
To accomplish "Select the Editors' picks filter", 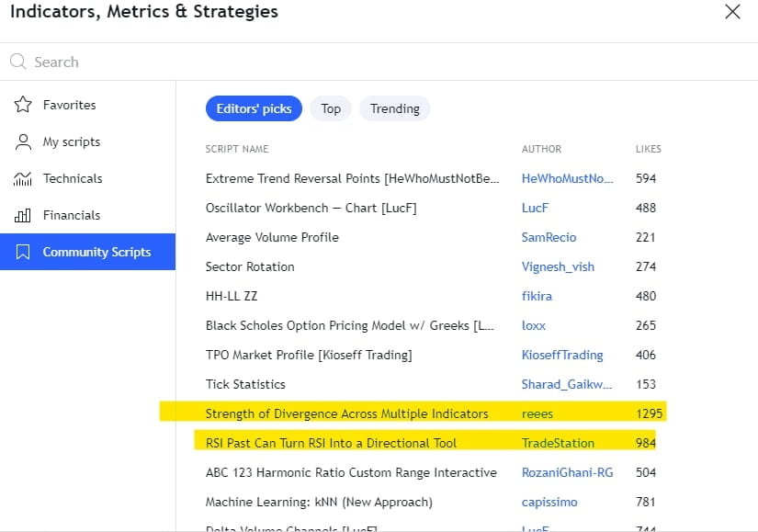I will pyautogui.click(x=254, y=108).
